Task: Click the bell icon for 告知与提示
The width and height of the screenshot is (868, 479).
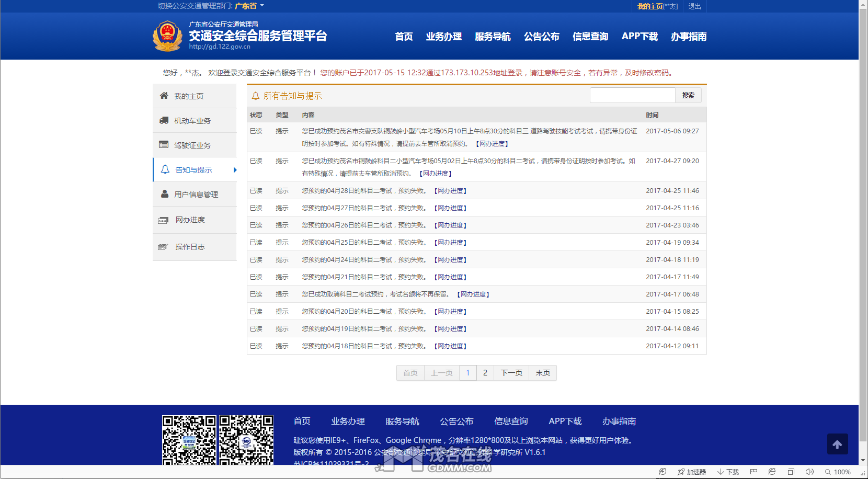Action: [165, 169]
